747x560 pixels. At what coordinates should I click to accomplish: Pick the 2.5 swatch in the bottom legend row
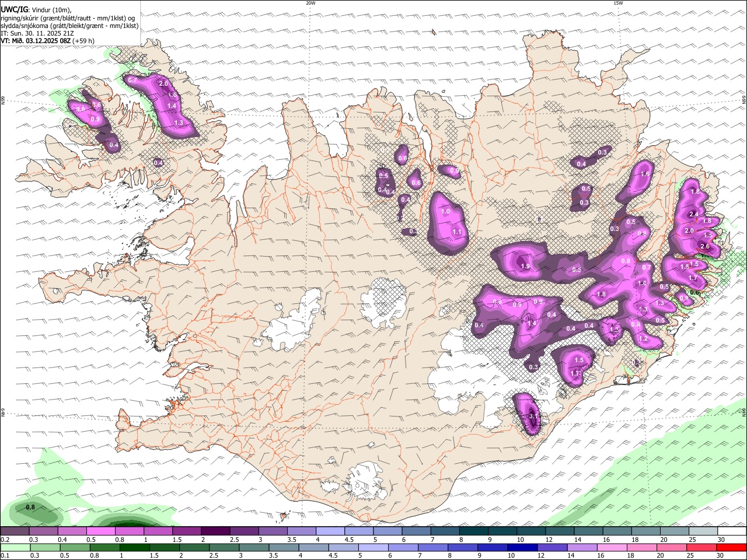click(224, 548)
